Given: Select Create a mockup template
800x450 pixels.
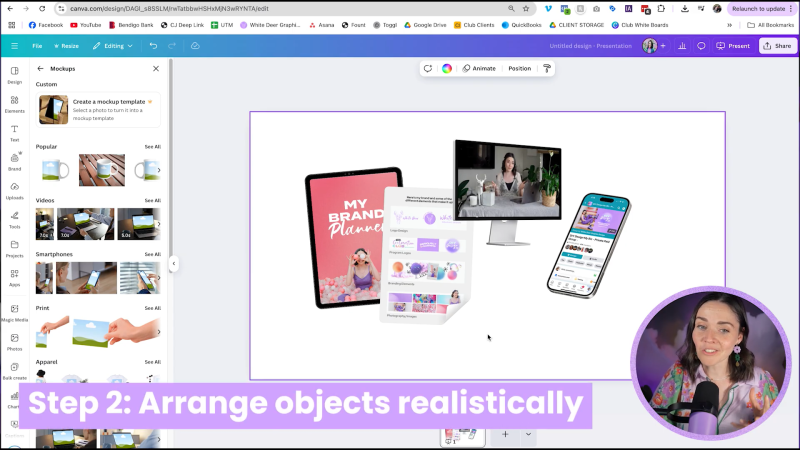Looking at the screenshot, I should (98, 110).
